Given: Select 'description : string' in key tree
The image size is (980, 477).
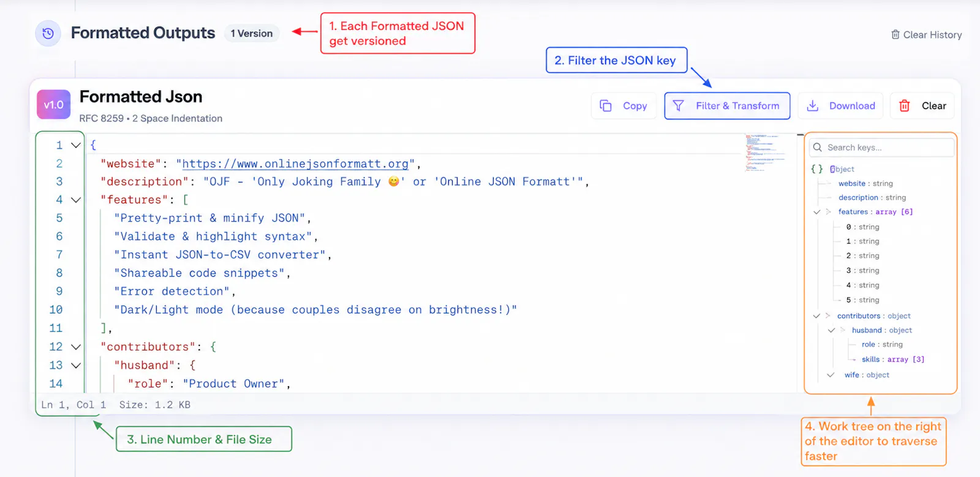Looking at the screenshot, I should [872, 198].
